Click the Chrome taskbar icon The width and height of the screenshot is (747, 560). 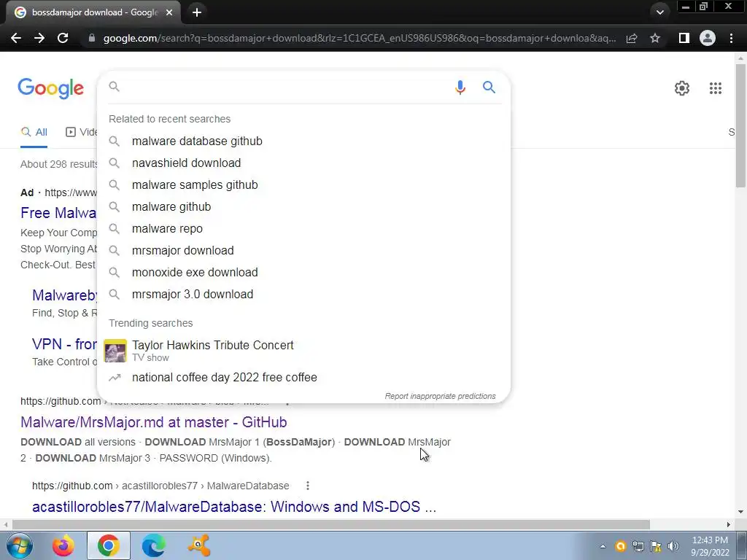(108, 545)
